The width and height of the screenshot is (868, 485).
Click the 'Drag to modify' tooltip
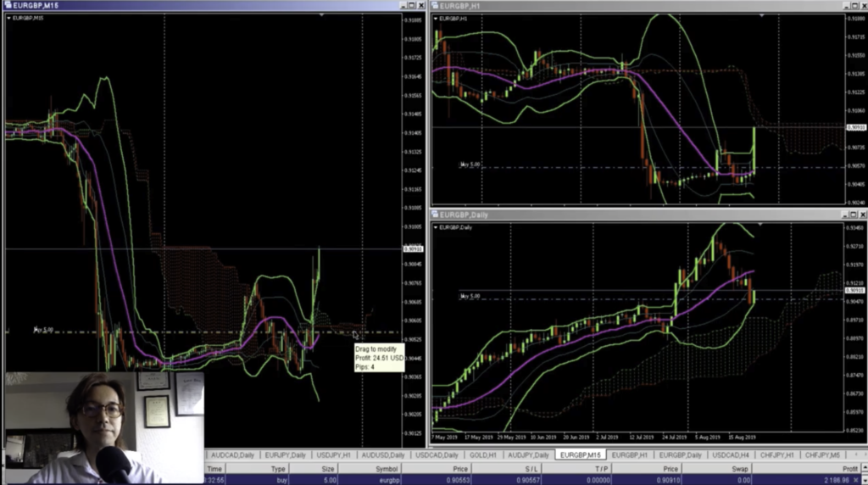pos(379,358)
